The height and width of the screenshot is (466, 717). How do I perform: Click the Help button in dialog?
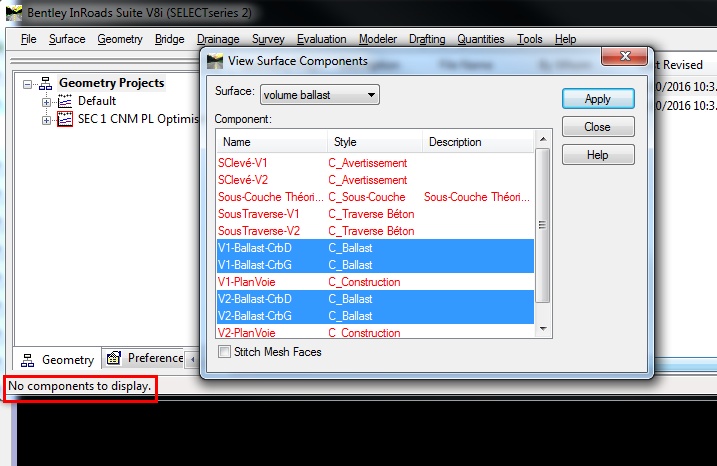(598, 155)
